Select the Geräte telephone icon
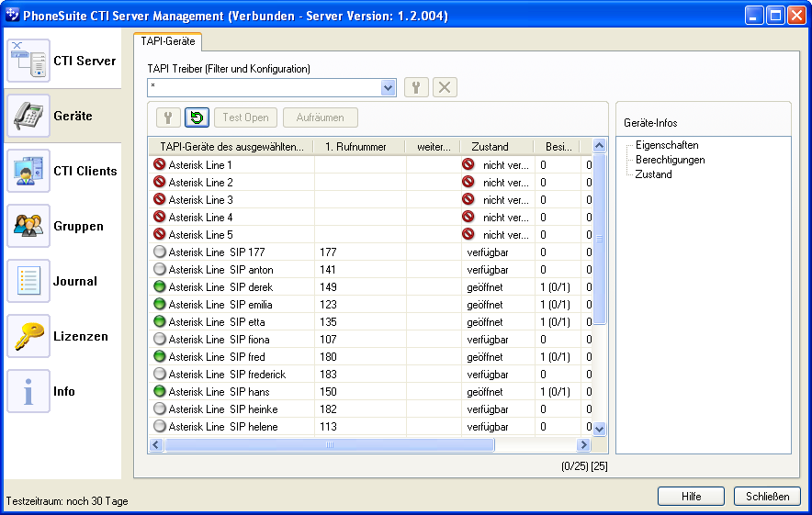 point(28,117)
